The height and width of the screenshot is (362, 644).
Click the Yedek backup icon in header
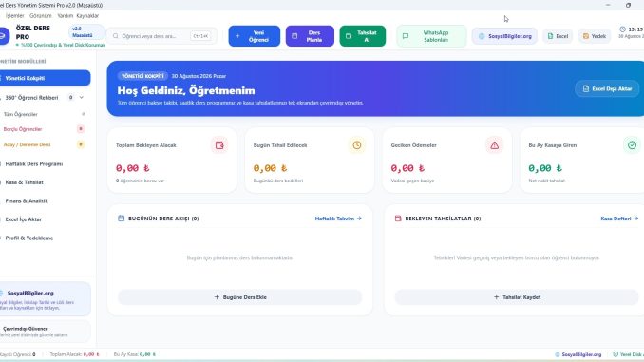(586, 36)
